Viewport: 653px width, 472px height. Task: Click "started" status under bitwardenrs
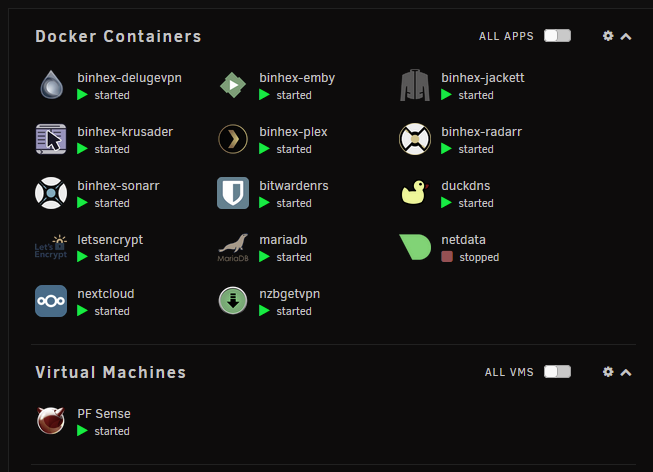pyautogui.click(x=294, y=203)
